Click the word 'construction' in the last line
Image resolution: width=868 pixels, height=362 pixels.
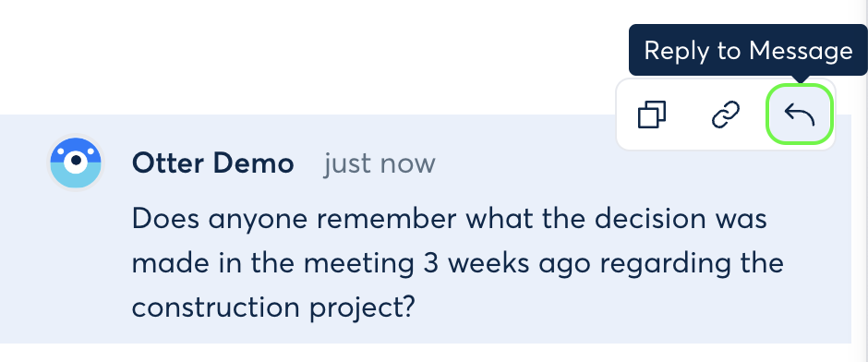tap(215, 308)
